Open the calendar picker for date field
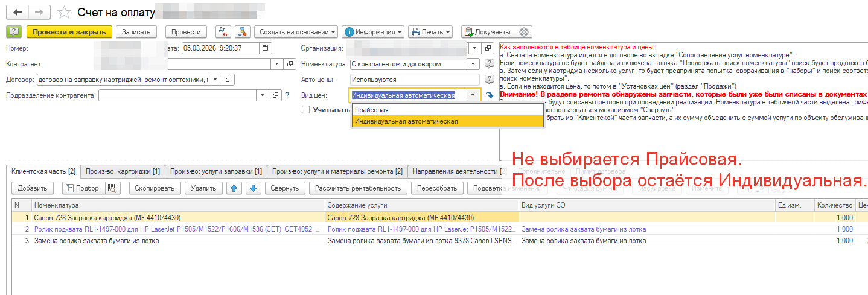 click(x=266, y=48)
